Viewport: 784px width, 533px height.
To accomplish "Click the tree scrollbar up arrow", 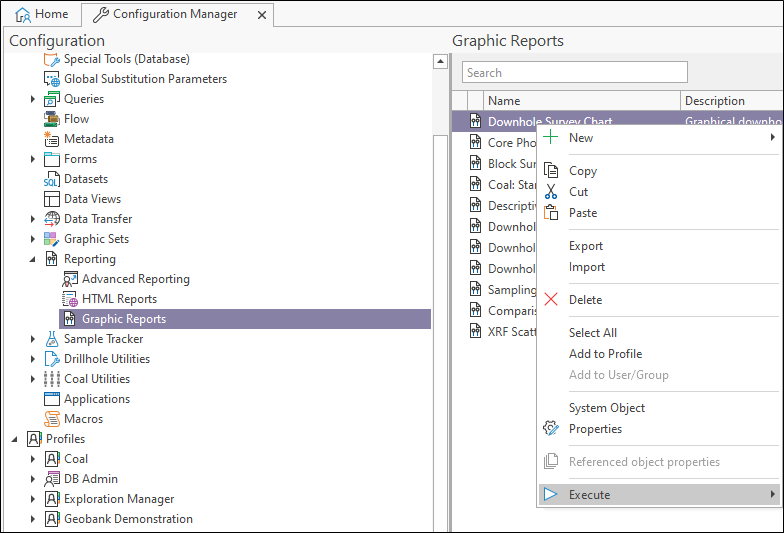I will coord(440,61).
